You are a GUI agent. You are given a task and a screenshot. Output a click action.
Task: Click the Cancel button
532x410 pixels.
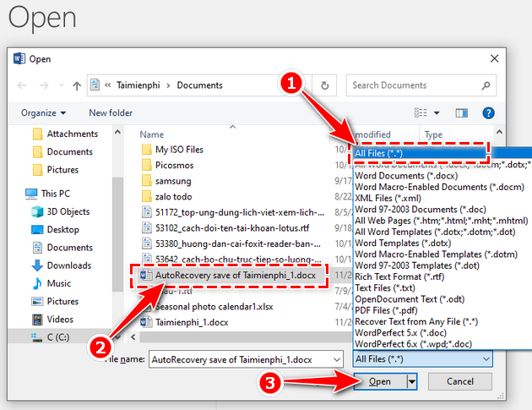click(459, 381)
